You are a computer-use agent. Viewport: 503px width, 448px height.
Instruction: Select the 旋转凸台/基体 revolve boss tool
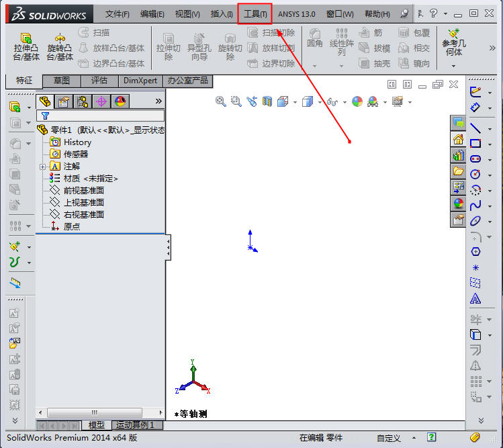tap(60, 47)
